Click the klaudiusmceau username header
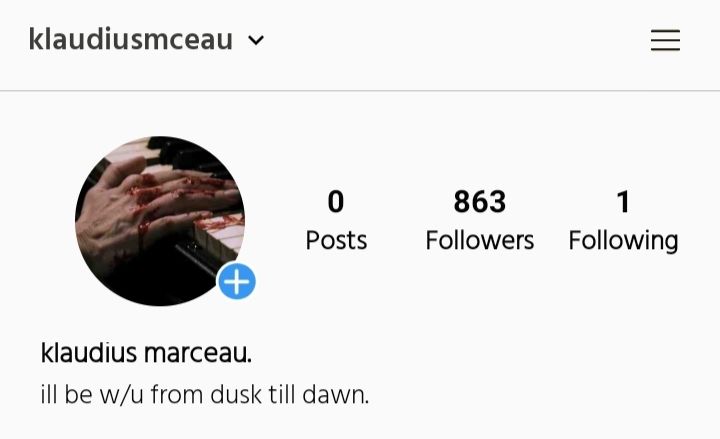Screen dimensions: 720x439 pyautogui.click(x=130, y=39)
